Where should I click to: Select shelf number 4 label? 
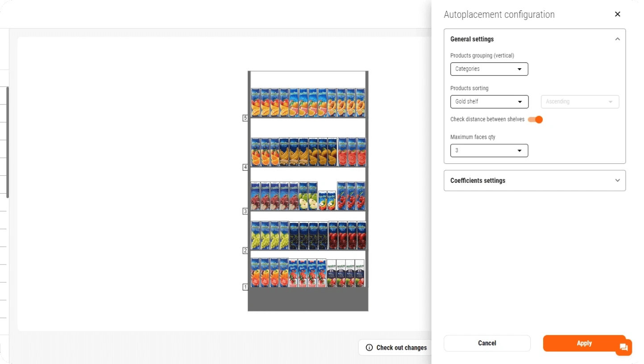click(245, 167)
